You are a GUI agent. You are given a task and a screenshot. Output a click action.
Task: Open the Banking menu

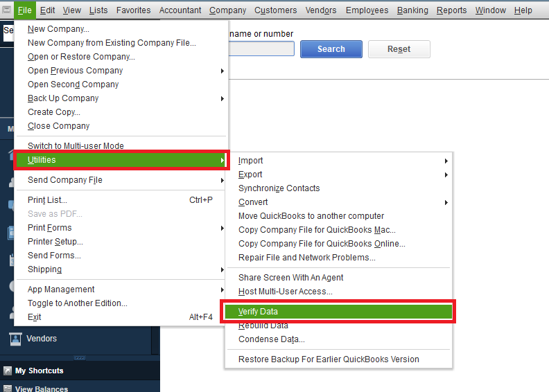coord(412,10)
